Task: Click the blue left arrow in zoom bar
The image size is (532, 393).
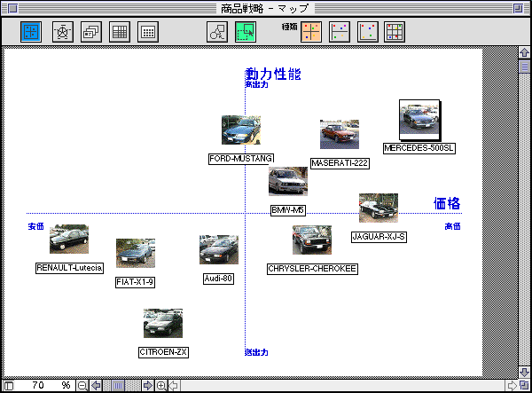Action: [x=96, y=386]
